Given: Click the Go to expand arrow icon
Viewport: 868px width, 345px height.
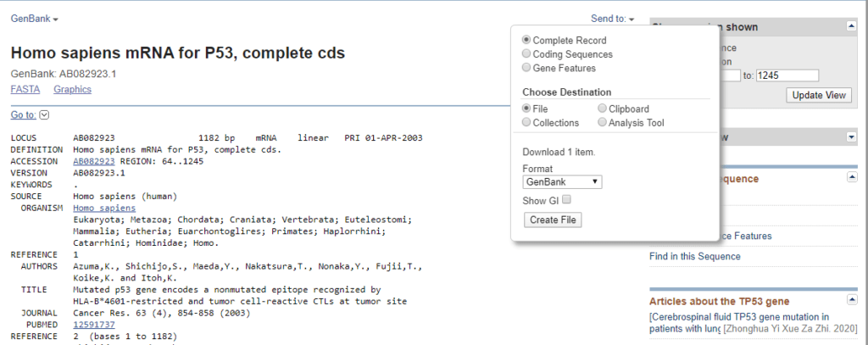Looking at the screenshot, I should tap(45, 115).
